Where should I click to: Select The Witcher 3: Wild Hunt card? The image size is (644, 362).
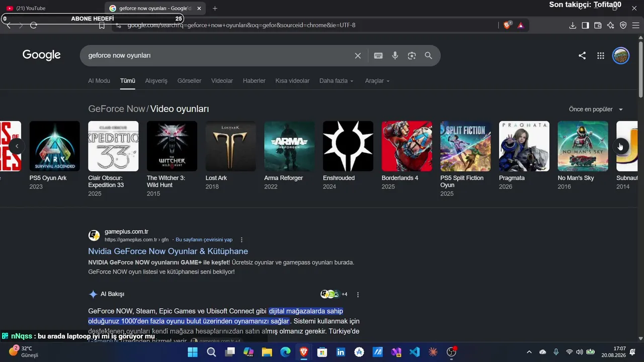point(172,159)
